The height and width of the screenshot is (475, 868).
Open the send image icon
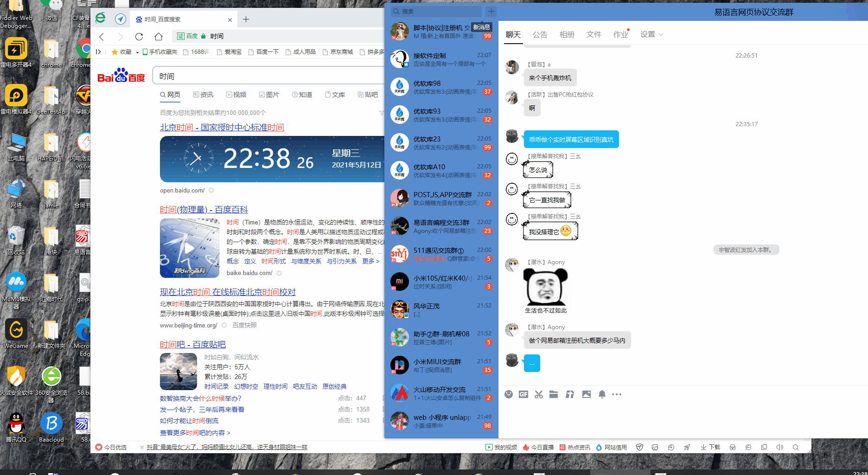point(587,394)
